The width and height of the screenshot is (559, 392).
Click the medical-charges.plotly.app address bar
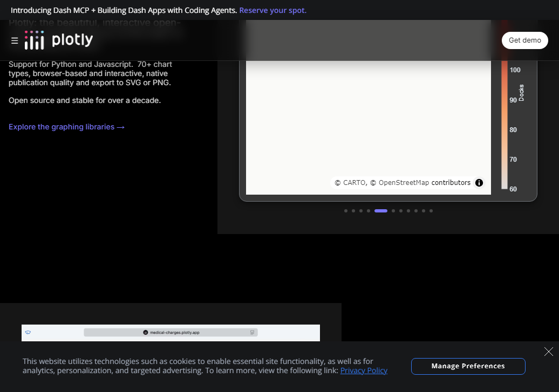pos(171,333)
